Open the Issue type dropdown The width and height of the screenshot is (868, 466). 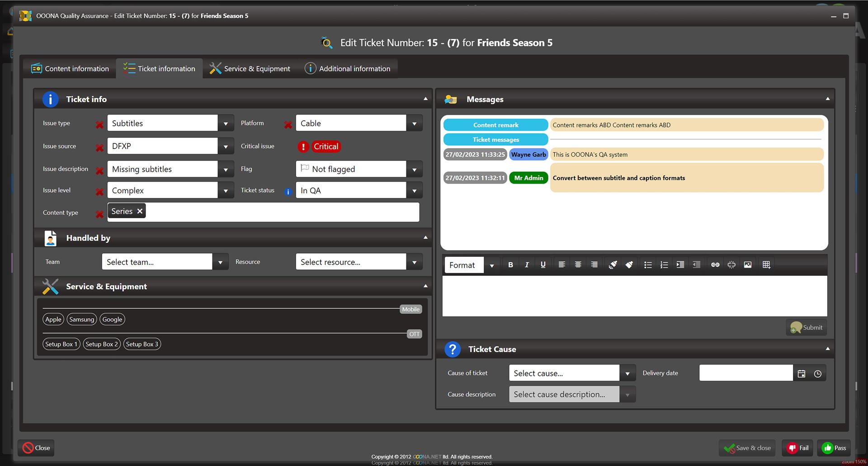coord(226,123)
